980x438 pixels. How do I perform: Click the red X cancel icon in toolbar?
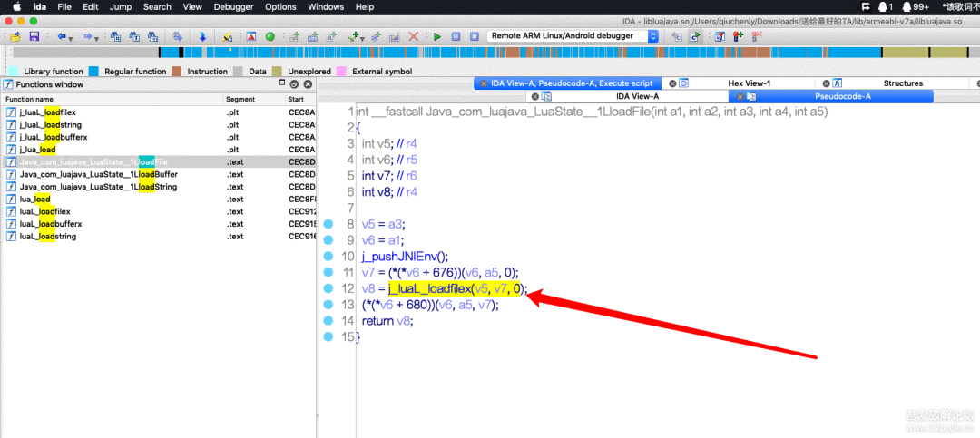(x=414, y=36)
